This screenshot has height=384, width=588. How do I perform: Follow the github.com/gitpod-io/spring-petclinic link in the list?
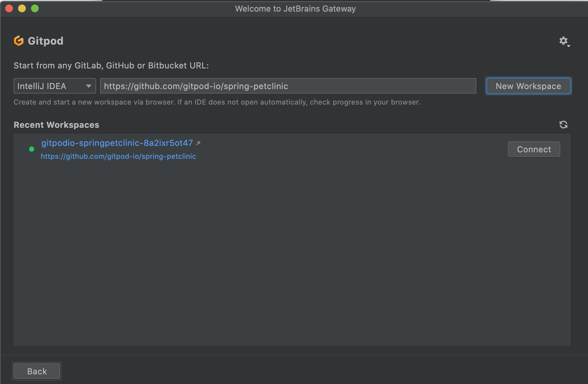point(118,157)
